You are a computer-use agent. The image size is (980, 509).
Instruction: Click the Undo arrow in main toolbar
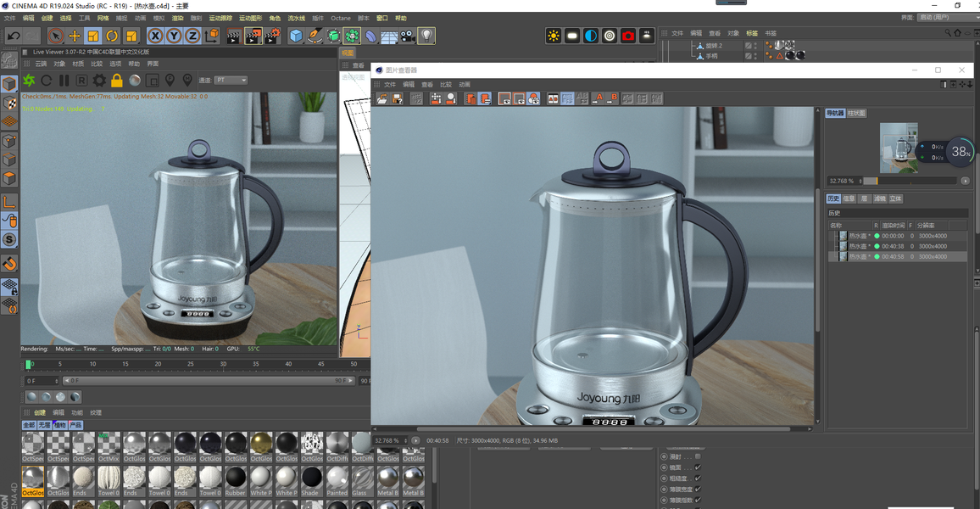point(13,36)
